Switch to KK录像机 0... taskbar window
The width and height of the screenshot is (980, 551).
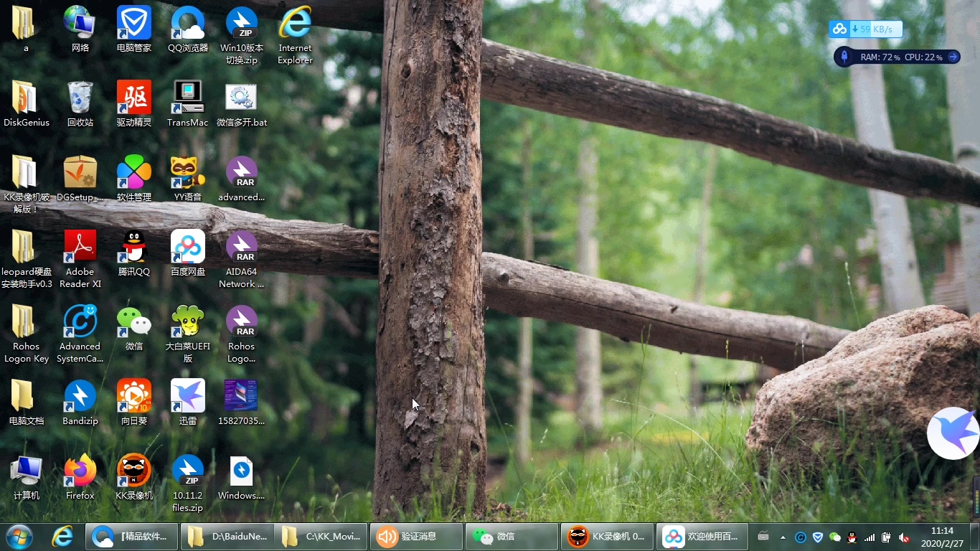[x=607, y=536]
